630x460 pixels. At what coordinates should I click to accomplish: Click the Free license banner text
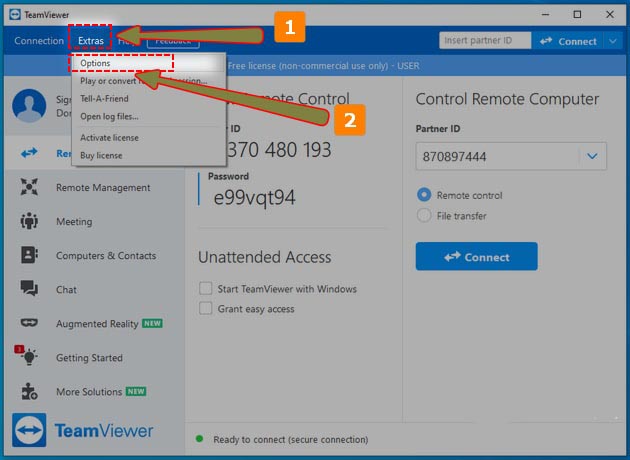(x=323, y=66)
